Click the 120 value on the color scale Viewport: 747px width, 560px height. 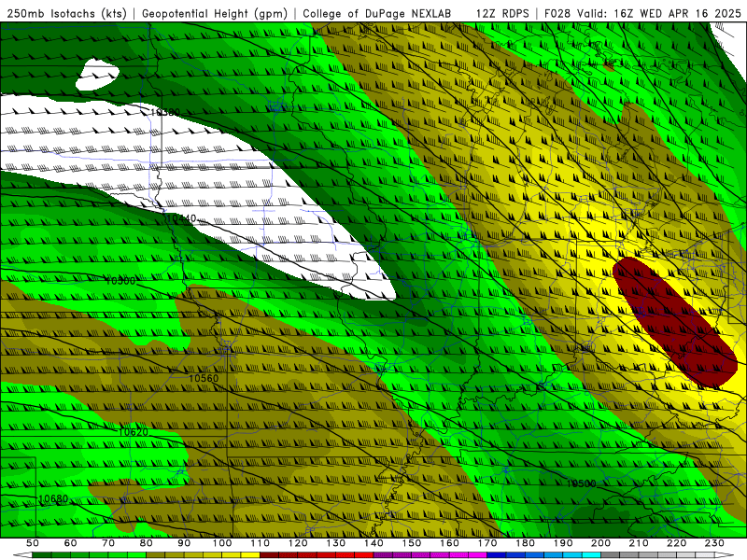[298, 543]
